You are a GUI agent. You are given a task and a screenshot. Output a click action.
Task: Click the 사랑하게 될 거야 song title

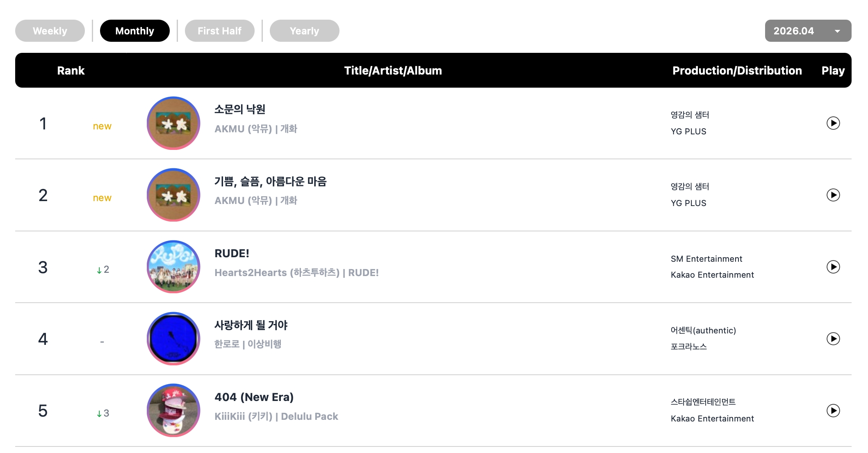[251, 325]
